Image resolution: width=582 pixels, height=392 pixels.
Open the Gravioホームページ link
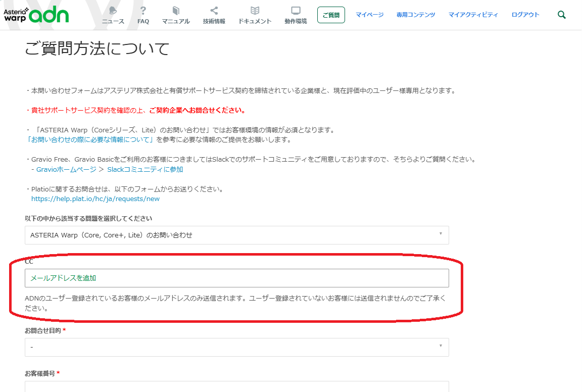[67, 169]
